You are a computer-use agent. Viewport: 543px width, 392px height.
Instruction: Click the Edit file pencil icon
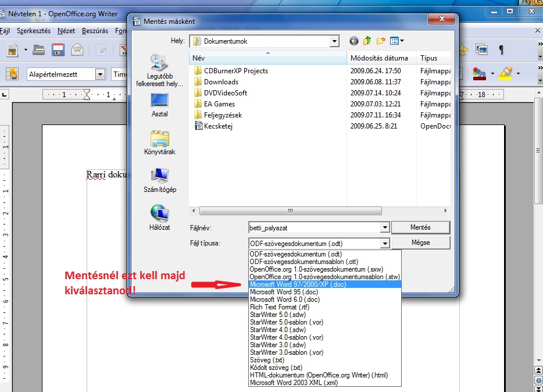click(101, 50)
